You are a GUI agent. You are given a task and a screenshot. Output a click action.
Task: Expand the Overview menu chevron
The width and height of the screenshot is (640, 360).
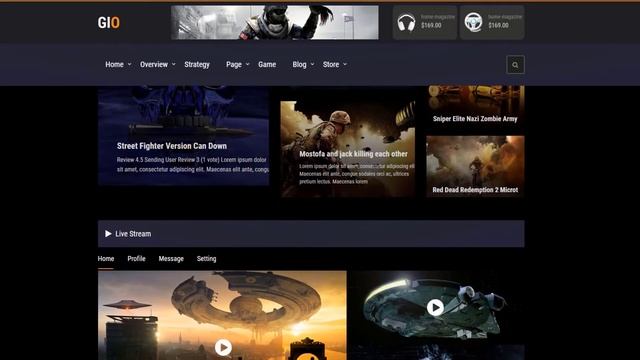[173, 64]
